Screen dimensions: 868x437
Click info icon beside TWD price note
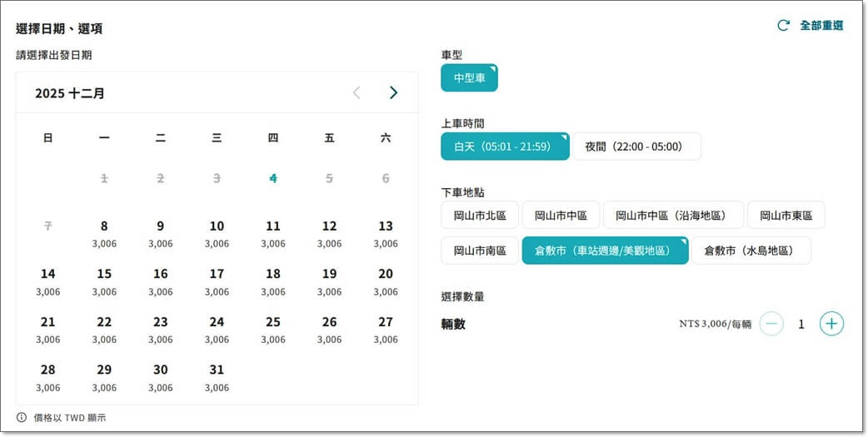22,417
